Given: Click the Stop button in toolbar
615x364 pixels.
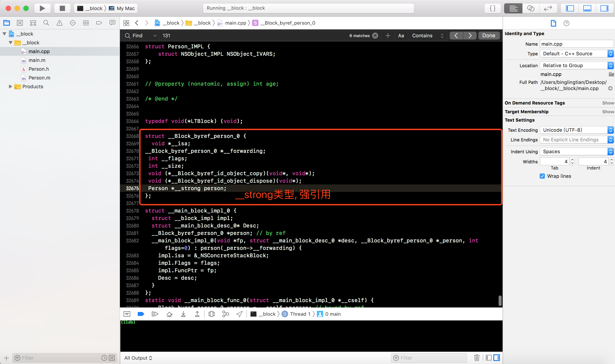Looking at the screenshot, I should pos(62,8).
